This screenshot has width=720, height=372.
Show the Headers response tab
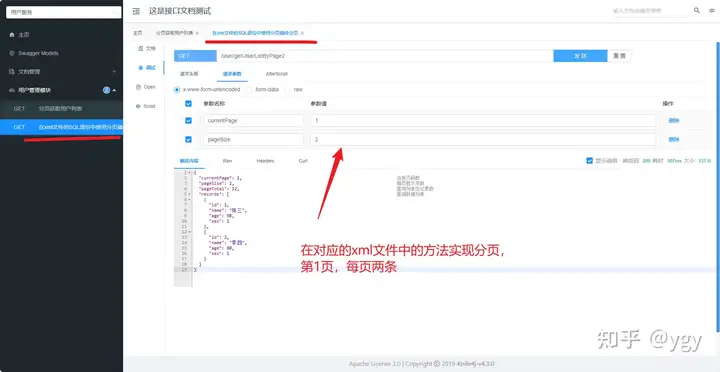265,161
